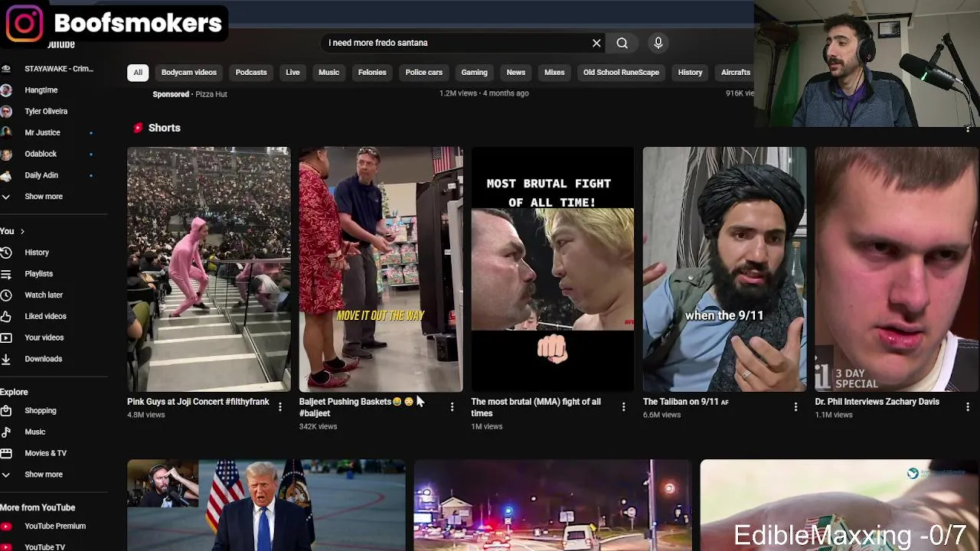Open menu for Dr. Phil Interviews Zachary Davis short
This screenshot has width=980, height=551.
coord(968,407)
